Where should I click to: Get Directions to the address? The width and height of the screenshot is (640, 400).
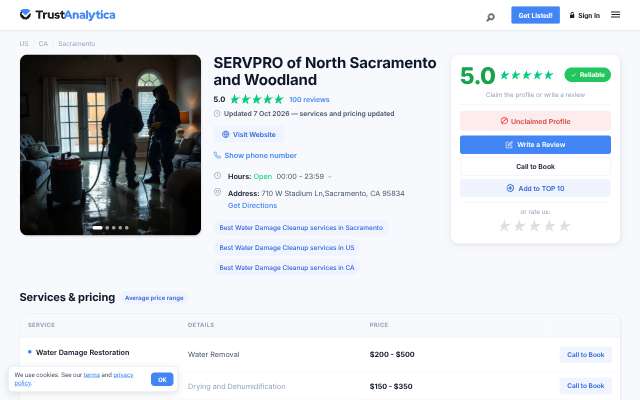click(252, 205)
